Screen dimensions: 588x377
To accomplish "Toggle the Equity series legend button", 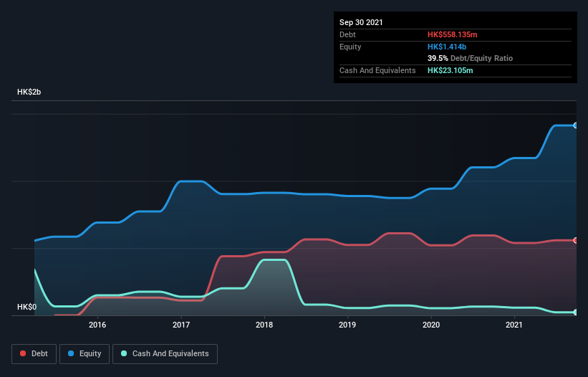I will 85,354.
